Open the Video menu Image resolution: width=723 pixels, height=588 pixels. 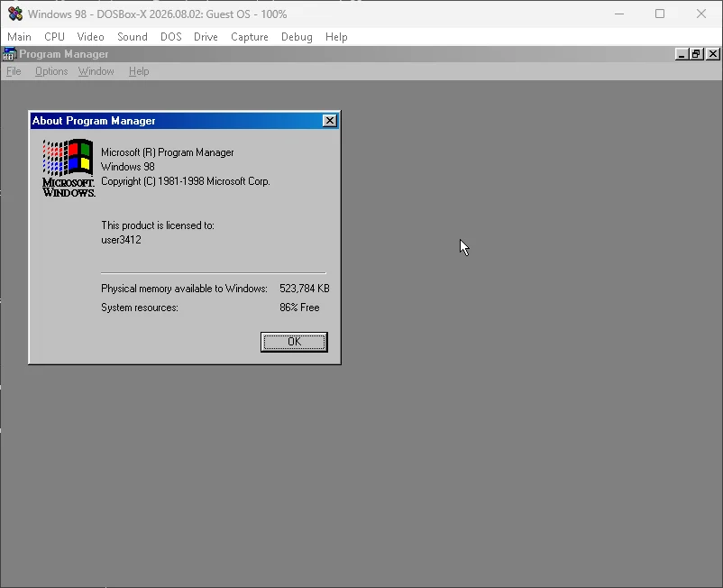coord(90,37)
